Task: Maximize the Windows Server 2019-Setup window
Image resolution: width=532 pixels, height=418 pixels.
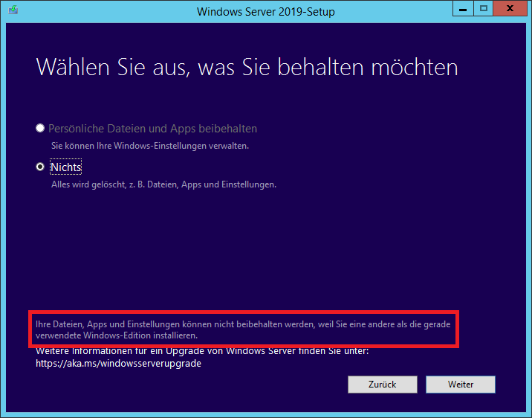Action: [x=483, y=10]
